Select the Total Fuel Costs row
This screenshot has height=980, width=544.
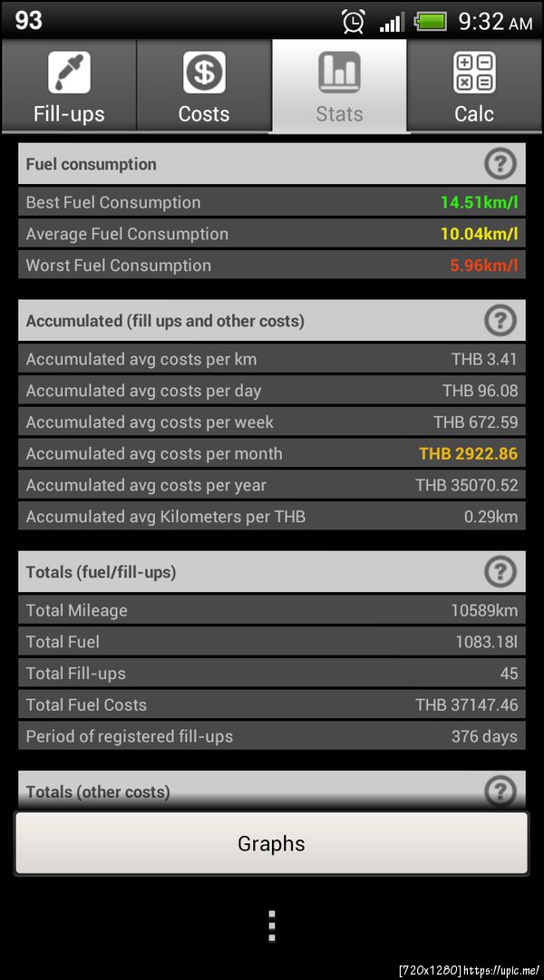pos(271,704)
